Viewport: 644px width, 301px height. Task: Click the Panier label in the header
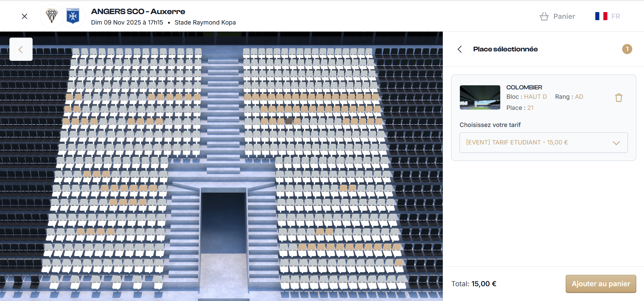click(564, 16)
